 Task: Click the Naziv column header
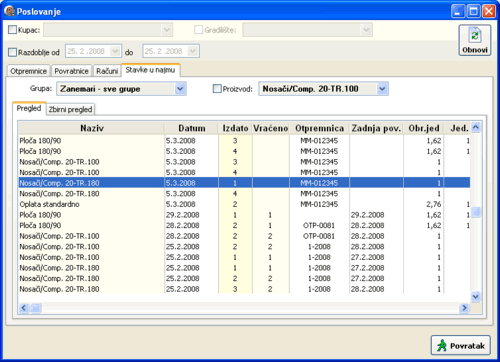tap(92, 128)
